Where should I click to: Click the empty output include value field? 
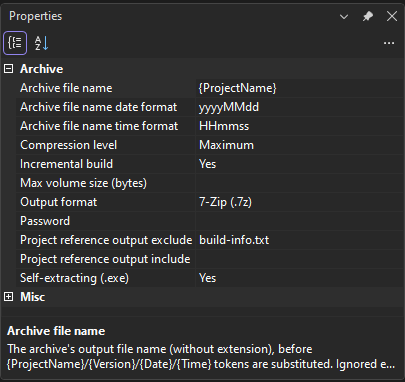(x=299, y=259)
